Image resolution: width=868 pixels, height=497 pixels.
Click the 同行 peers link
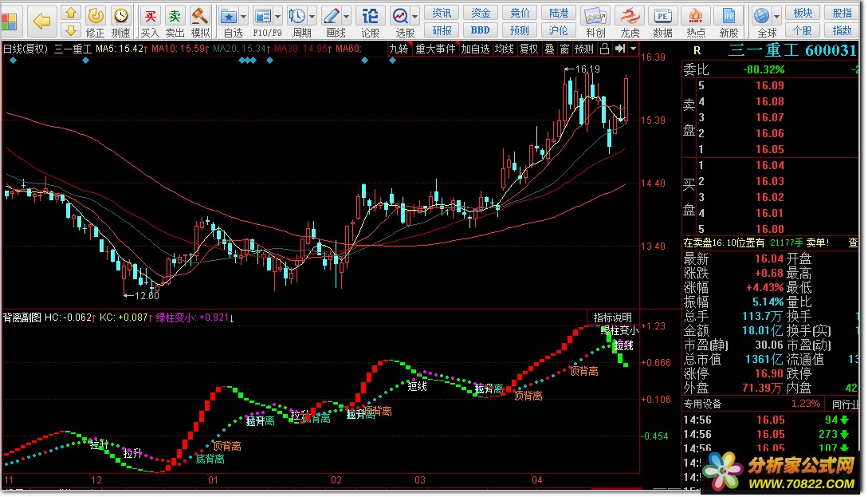tap(844, 404)
